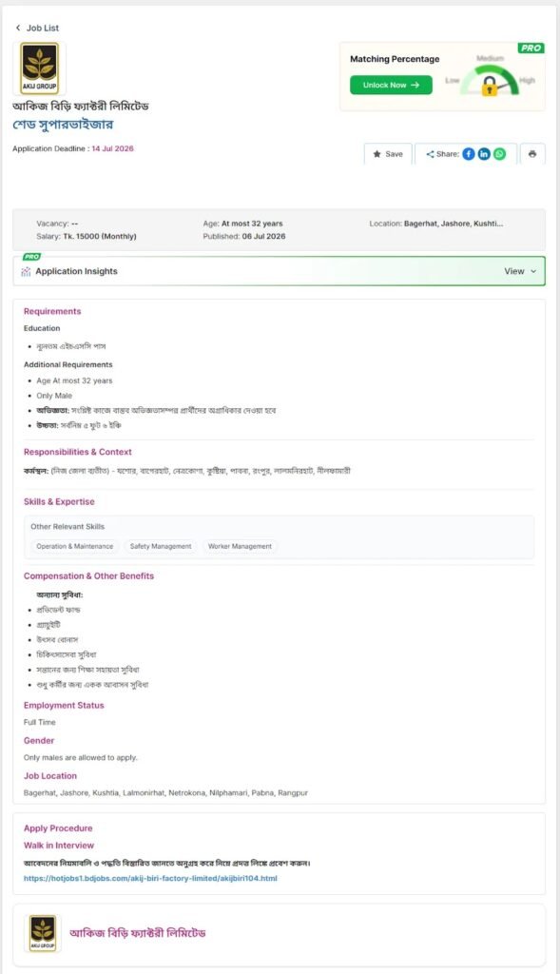Select the Safety Management skill tag
560x974 pixels.
pos(161,546)
